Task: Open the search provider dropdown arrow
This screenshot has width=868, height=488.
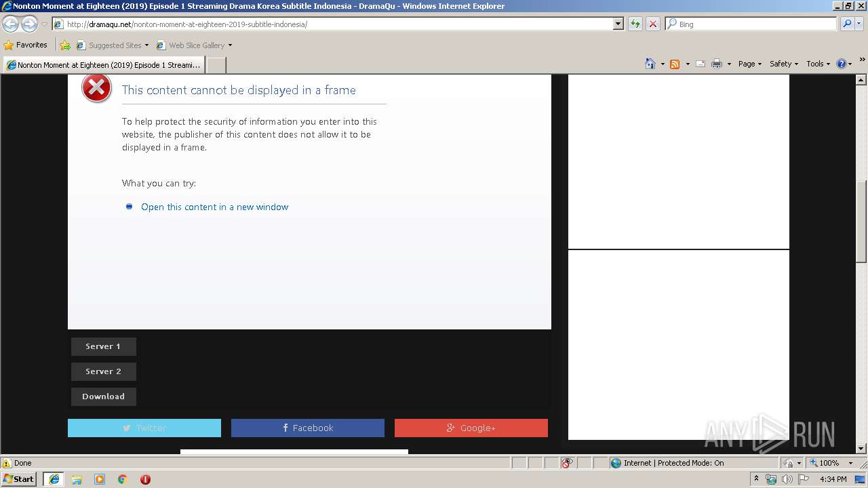Action: 860,24
